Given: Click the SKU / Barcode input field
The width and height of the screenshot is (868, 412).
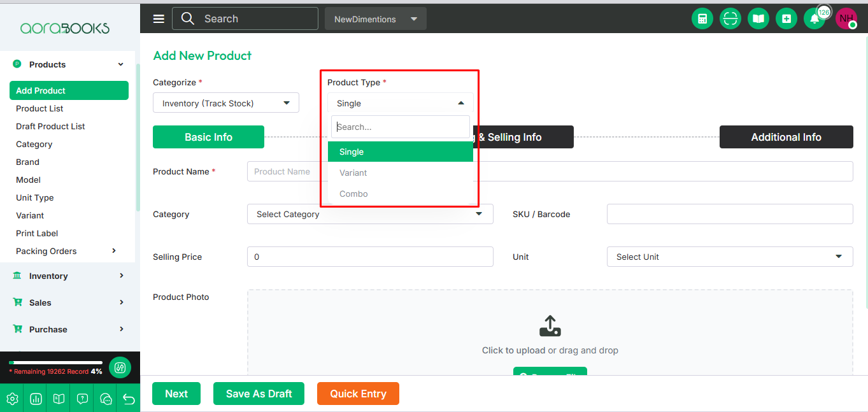Looking at the screenshot, I should pos(730,214).
